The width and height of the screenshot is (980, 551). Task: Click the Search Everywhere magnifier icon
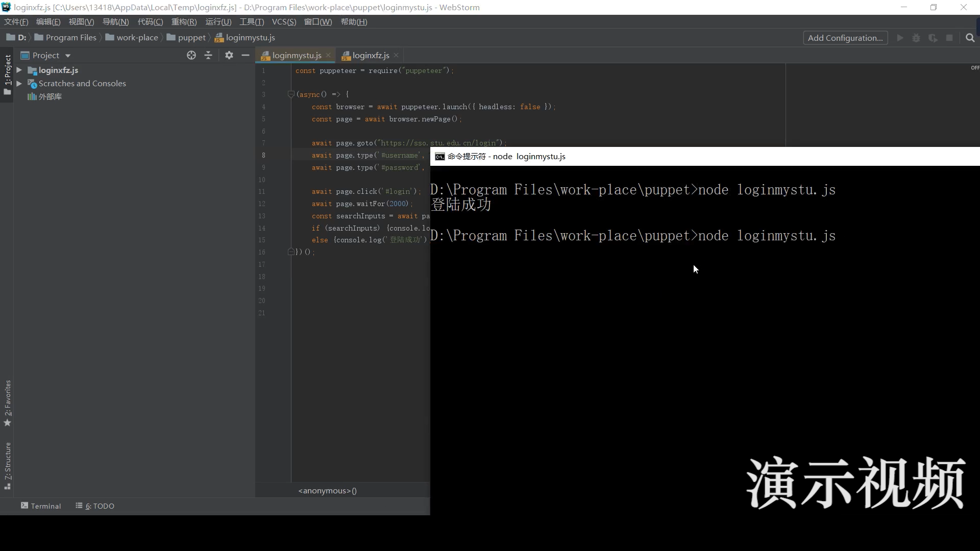click(970, 38)
